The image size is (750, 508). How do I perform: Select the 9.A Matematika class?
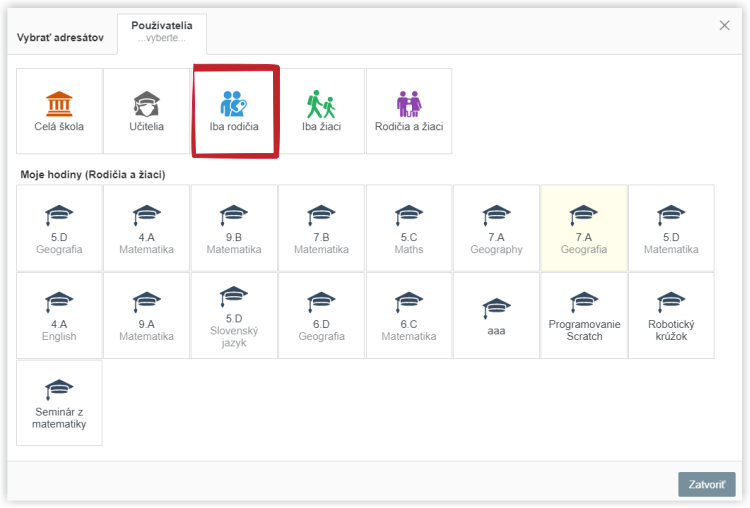[146, 315]
